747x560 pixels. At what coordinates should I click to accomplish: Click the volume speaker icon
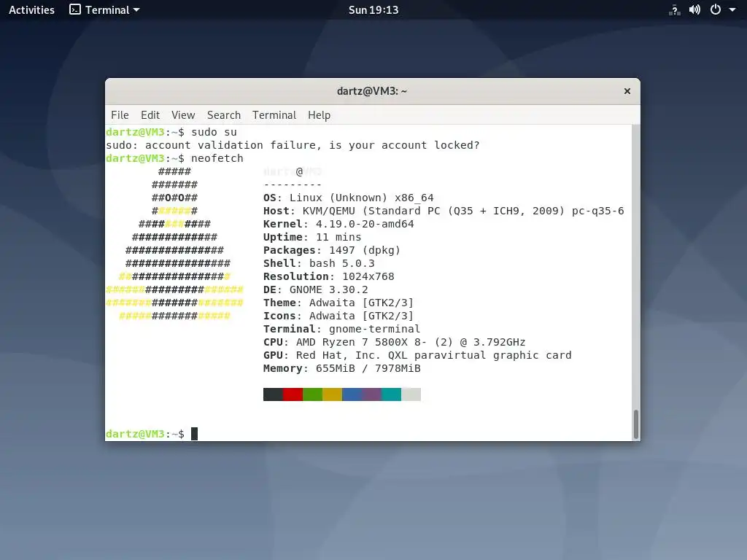click(694, 10)
